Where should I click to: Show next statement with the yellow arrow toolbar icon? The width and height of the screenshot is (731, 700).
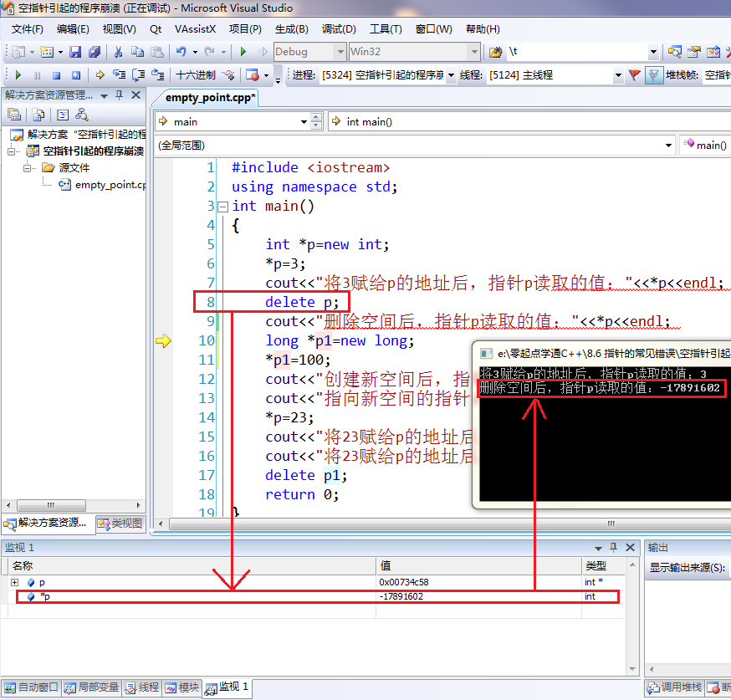pyautogui.click(x=100, y=75)
